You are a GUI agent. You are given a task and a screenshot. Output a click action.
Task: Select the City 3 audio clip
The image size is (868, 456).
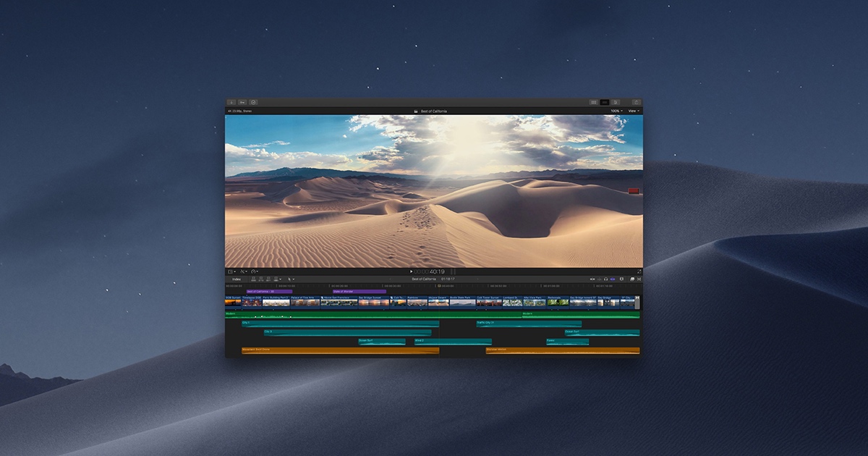347,333
